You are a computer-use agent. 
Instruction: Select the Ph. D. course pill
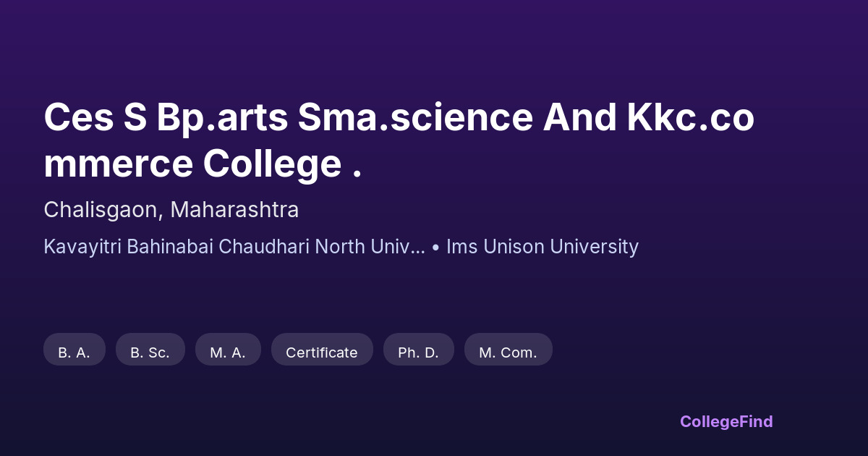419,352
